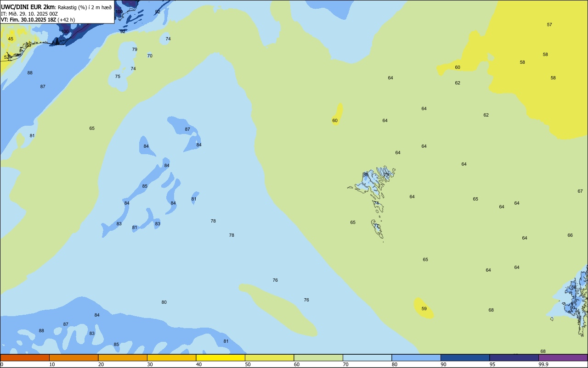Viewport: 588px width, 368px height.
Task: Select the dark blue 90–95 legend swatch
Action: point(465,357)
